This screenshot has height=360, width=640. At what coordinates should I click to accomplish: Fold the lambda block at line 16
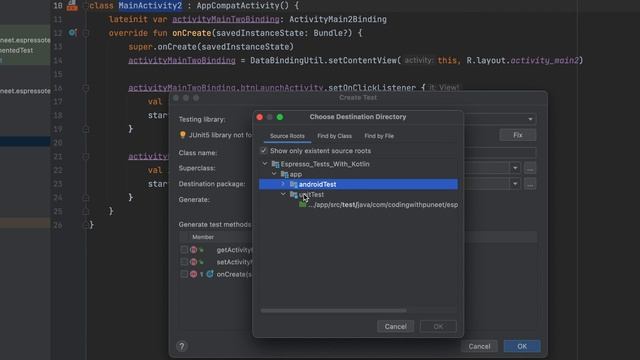[x=86, y=88]
